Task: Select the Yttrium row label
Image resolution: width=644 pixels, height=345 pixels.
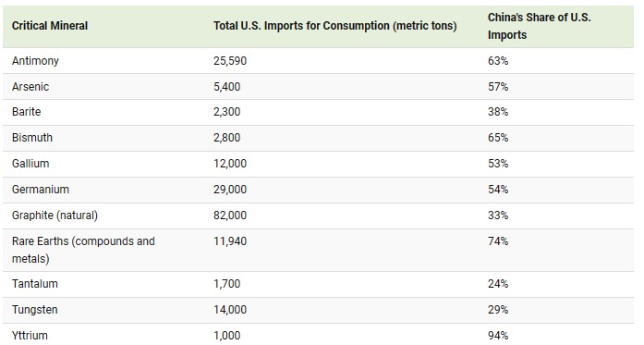Action: click(30, 336)
